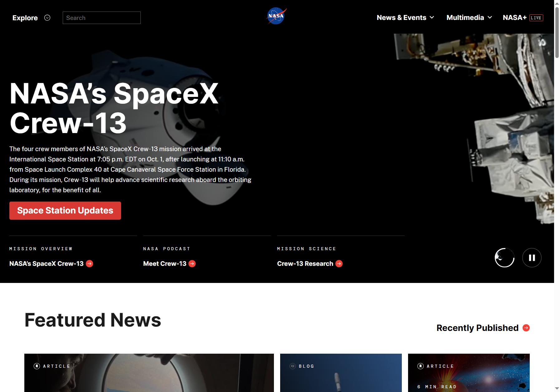Open NASA's SpaceX Crew-13 mission overview link

point(46,264)
